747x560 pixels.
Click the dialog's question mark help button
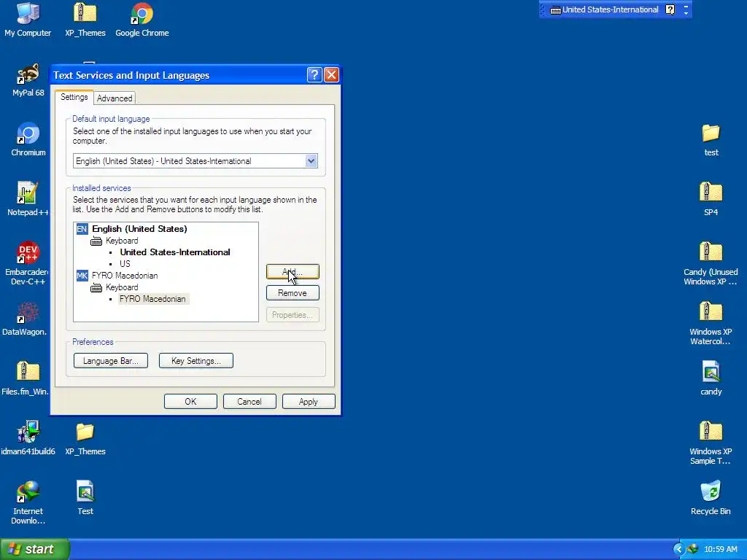tap(314, 75)
